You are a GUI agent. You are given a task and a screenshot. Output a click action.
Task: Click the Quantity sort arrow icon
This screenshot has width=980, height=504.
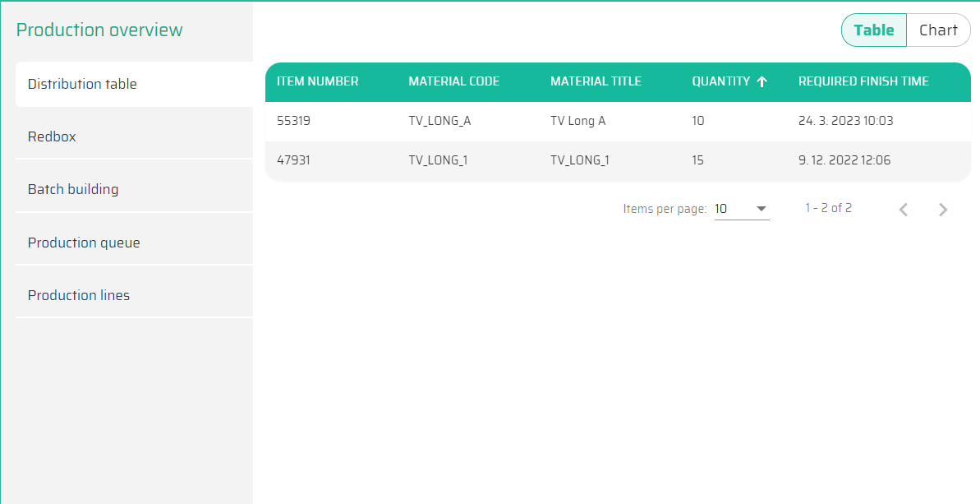761,81
